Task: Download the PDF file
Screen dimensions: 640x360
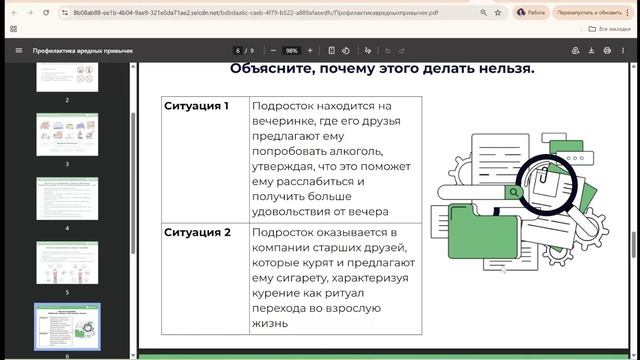Action: pyautogui.click(x=591, y=51)
